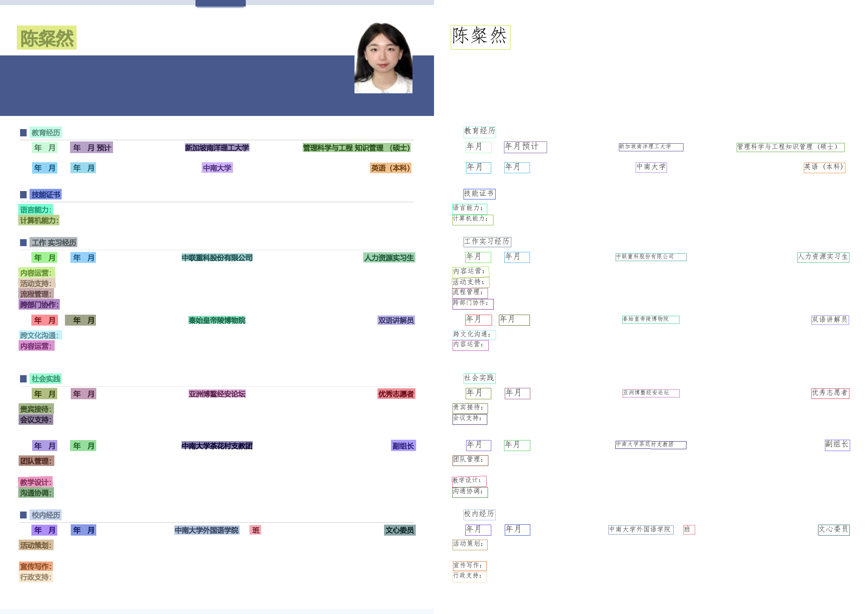The height and width of the screenshot is (614, 868).
Task: Click the square bullet beside 社会实践 heading
Action: point(23,379)
